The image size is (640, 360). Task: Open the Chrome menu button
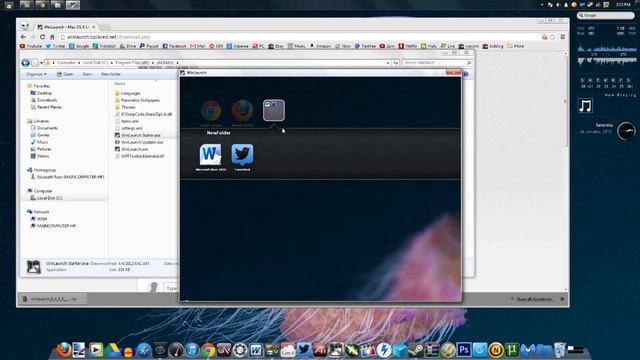pos(562,37)
